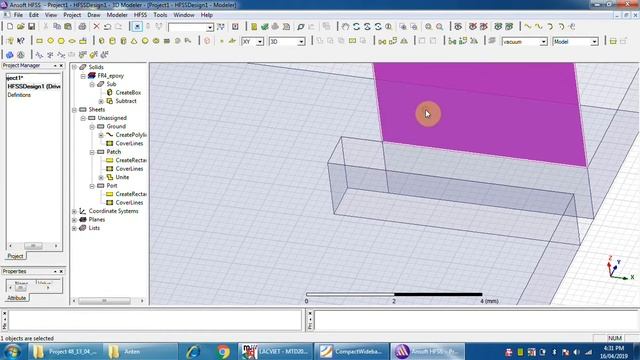This screenshot has width=640, height=360.
Task: Click the Zoom in magnifier icon
Action: pos(428,27)
